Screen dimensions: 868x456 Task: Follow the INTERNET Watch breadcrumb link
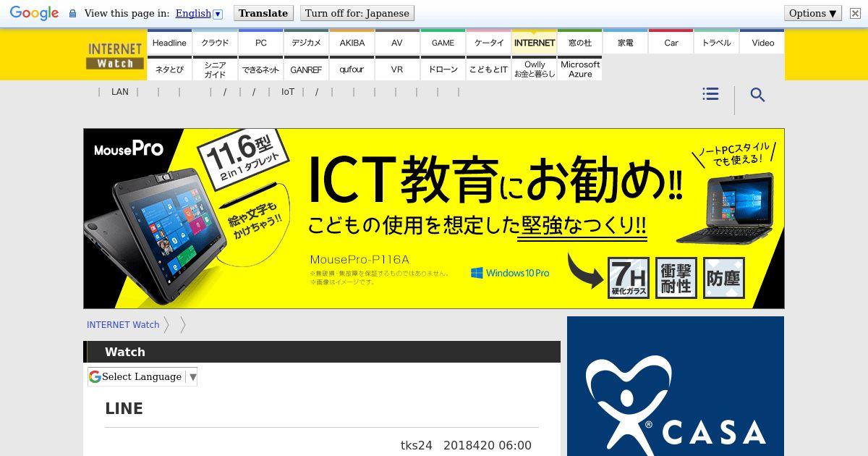[x=123, y=325]
